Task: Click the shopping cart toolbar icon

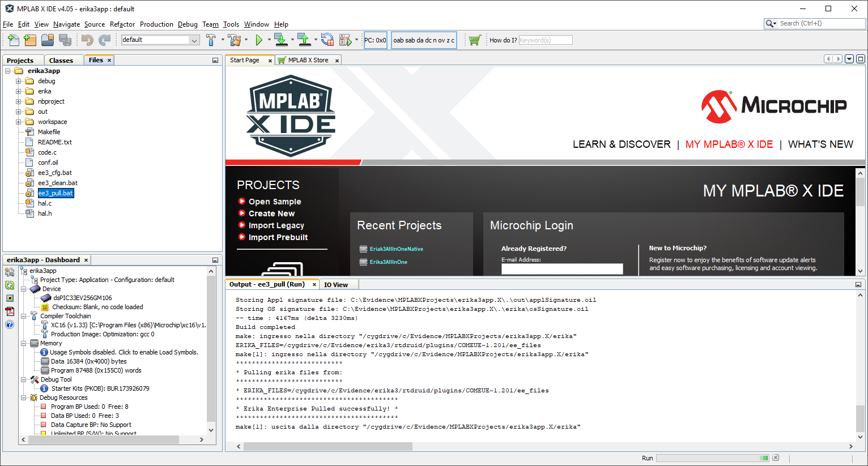Action: point(475,40)
